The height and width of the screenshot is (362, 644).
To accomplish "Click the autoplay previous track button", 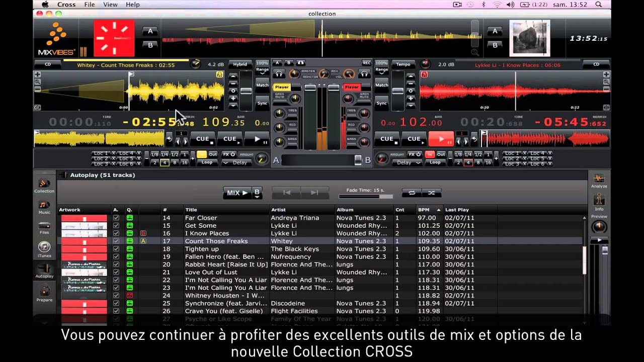I will click(286, 193).
